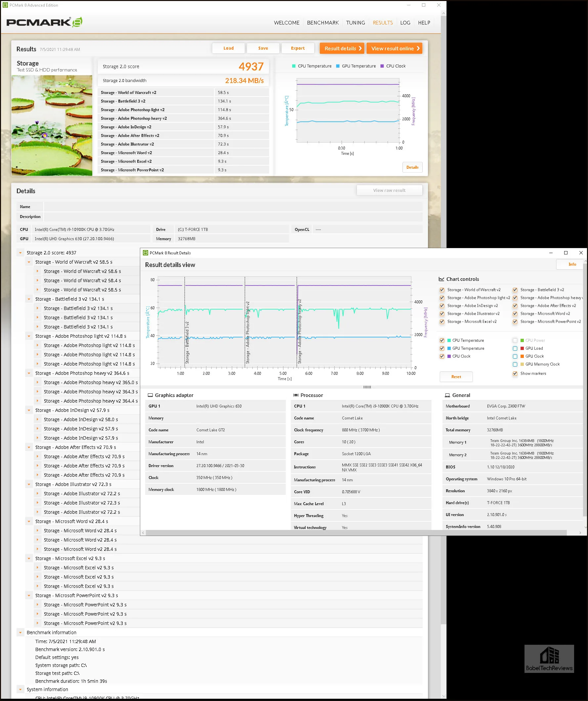Open the TUNING tab
Screen dimensions: 588x701
tap(356, 23)
